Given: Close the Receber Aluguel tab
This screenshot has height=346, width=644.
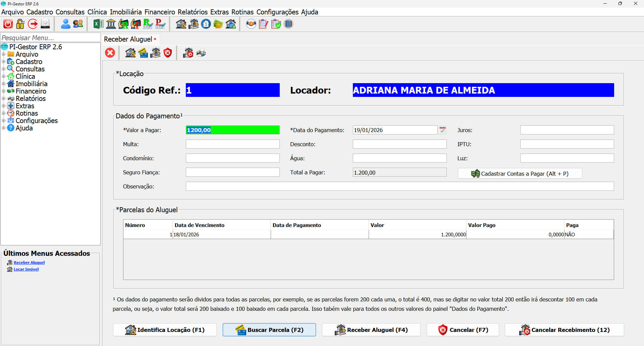Looking at the screenshot, I should [155, 39].
